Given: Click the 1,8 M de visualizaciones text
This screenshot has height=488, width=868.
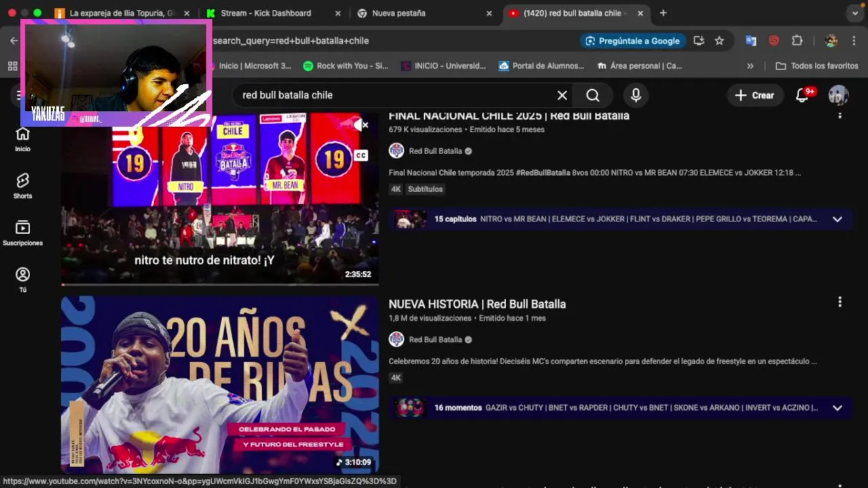Looking at the screenshot, I should tap(430, 318).
